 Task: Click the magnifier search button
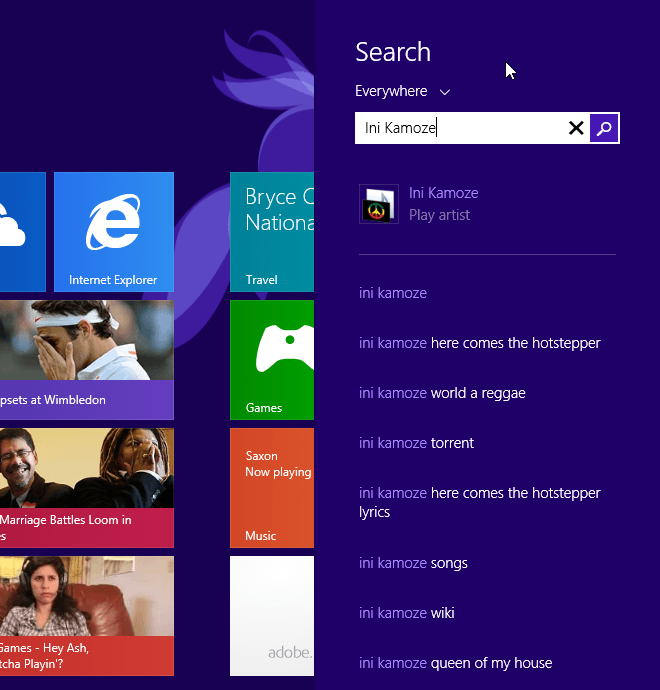[604, 128]
